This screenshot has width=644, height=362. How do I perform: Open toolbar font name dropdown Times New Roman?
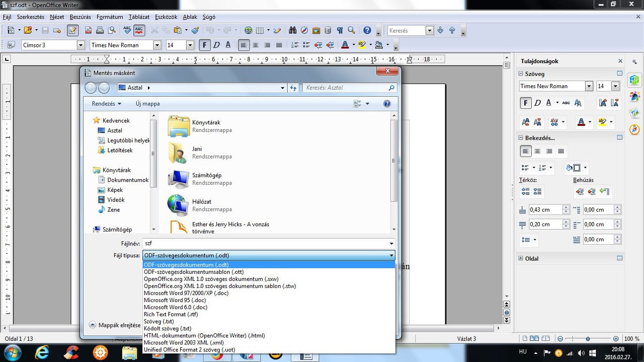tap(157, 45)
